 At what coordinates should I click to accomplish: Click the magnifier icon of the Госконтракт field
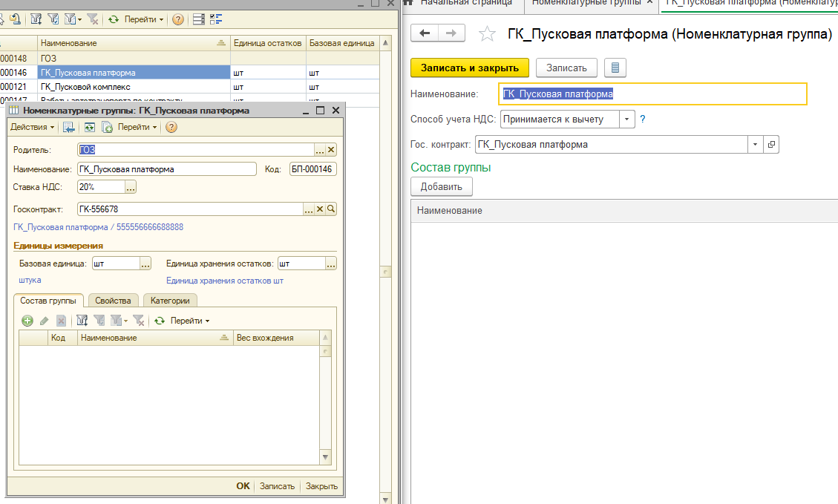[331, 209]
